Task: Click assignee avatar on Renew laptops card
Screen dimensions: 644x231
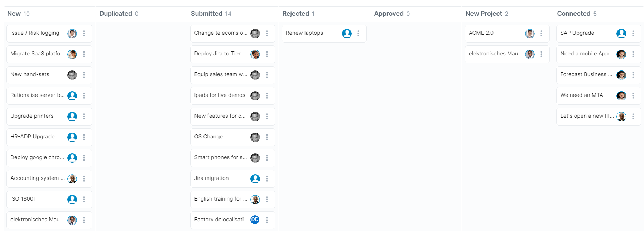Action: 347,33
